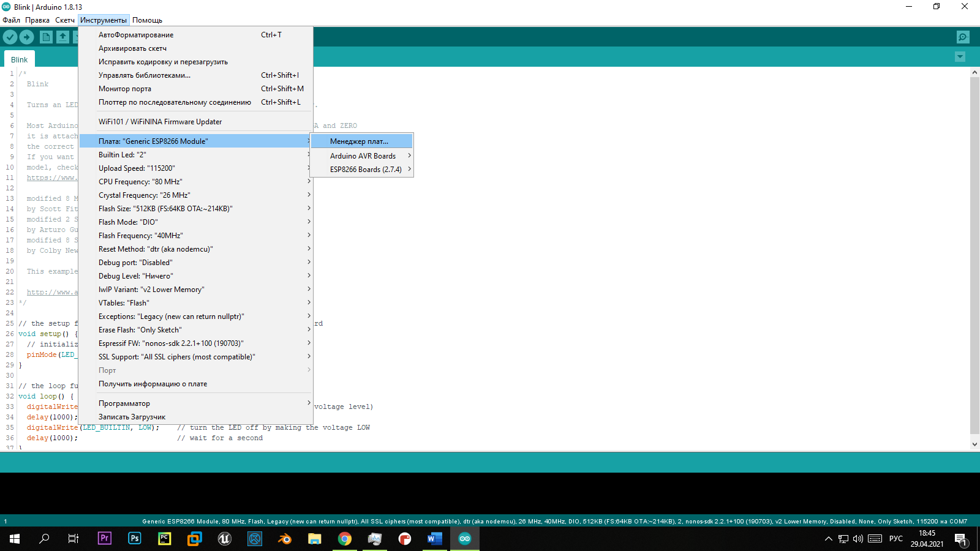Screen dimensions: 980x551
Task: Launch WiFi101 / WiFiNINA Firmware Updater
Action: click(x=195, y=122)
